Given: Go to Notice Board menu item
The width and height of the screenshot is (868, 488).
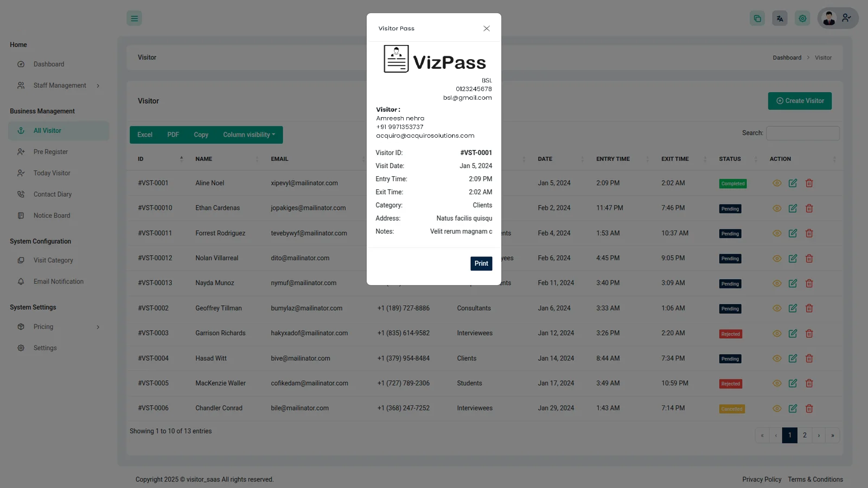Looking at the screenshot, I should coord(52,216).
